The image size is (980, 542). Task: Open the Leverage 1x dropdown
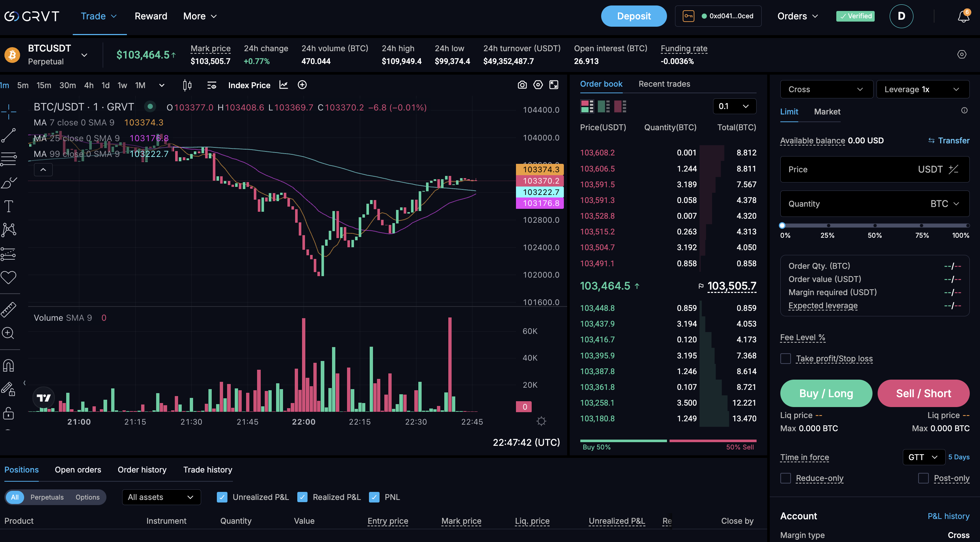[922, 90]
